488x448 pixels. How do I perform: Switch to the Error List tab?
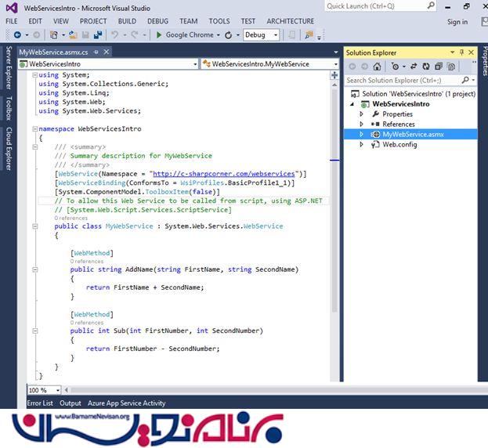(40, 403)
